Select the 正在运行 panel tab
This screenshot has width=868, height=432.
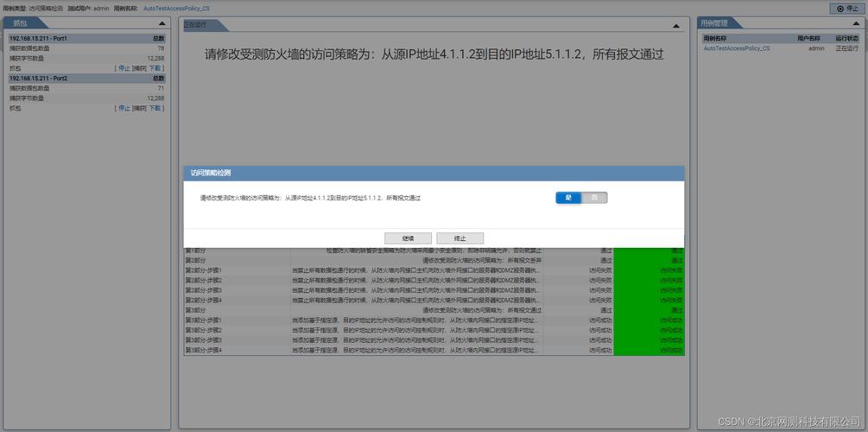[x=202, y=25]
